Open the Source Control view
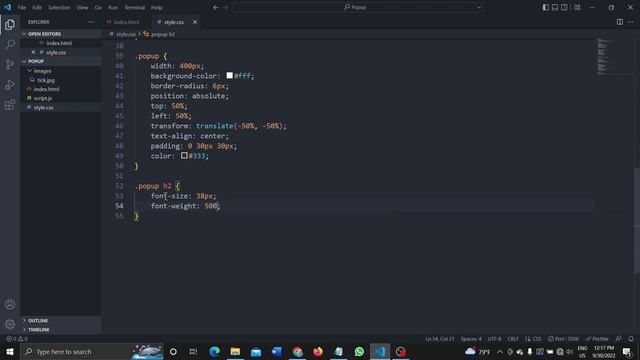This screenshot has width=640, height=360. (x=10, y=64)
